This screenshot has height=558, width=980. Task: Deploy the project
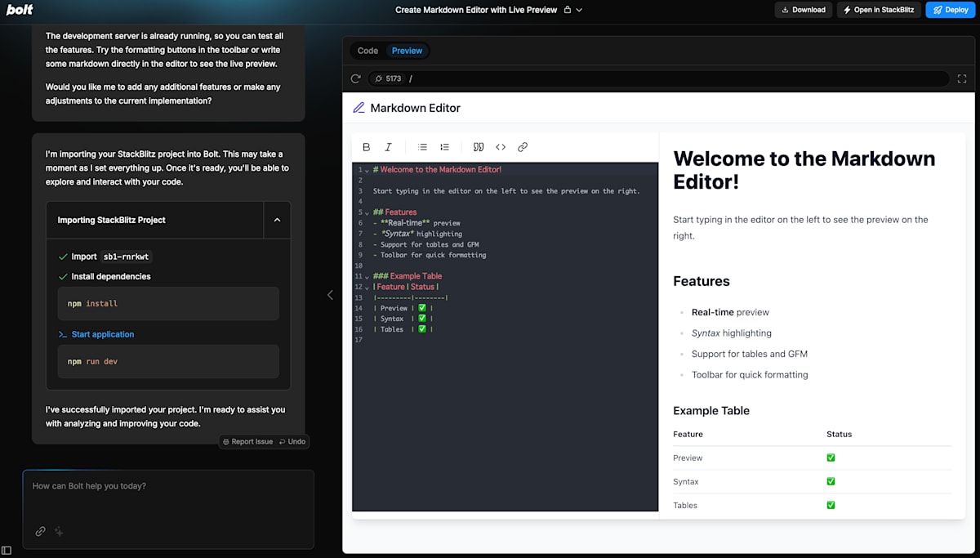pos(950,10)
